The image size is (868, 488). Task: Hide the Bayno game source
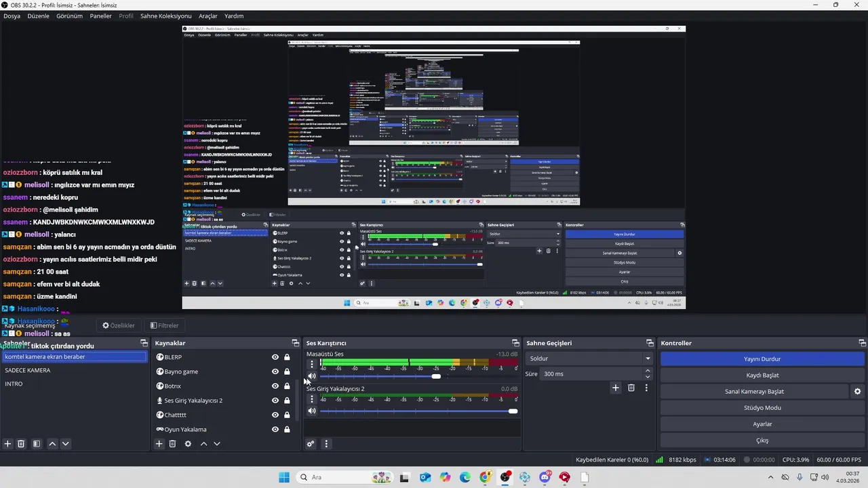coord(275,371)
